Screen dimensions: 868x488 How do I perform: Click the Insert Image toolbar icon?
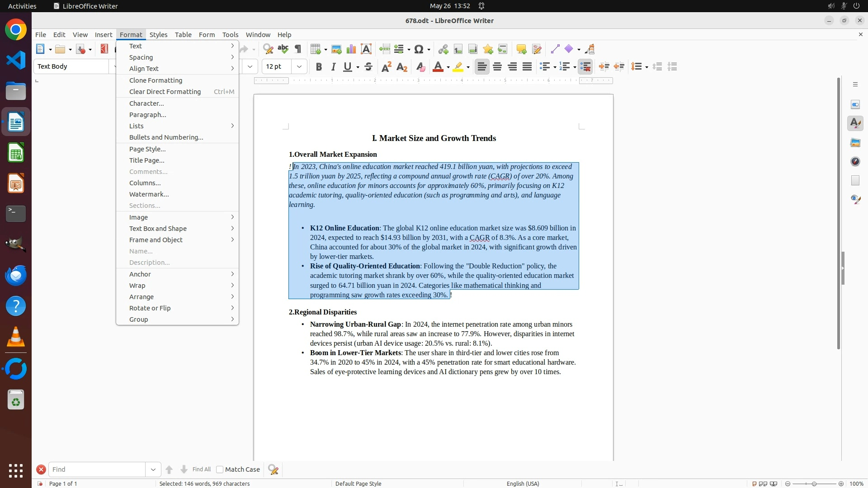[x=336, y=49]
